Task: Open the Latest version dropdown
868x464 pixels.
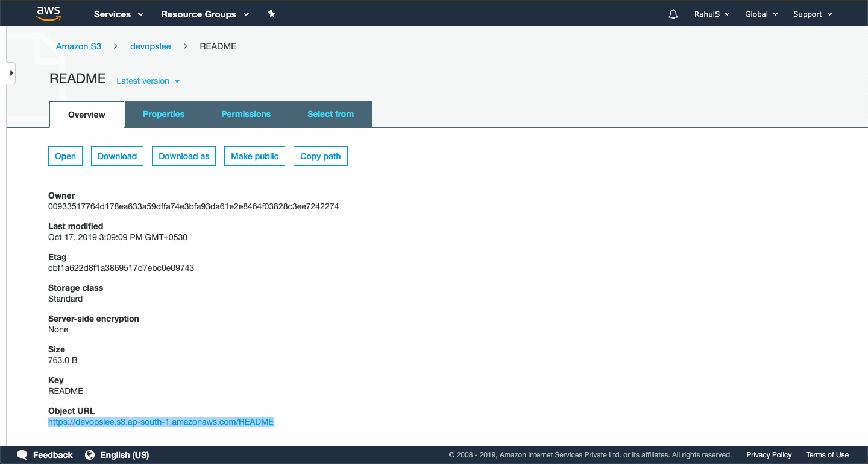Action: (x=148, y=81)
